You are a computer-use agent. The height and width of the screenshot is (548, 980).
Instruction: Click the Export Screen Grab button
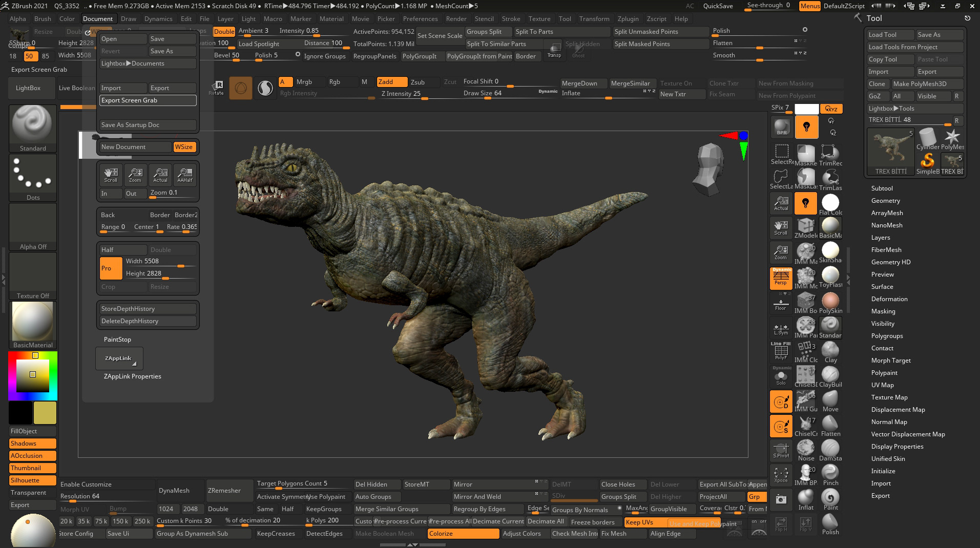coord(148,100)
